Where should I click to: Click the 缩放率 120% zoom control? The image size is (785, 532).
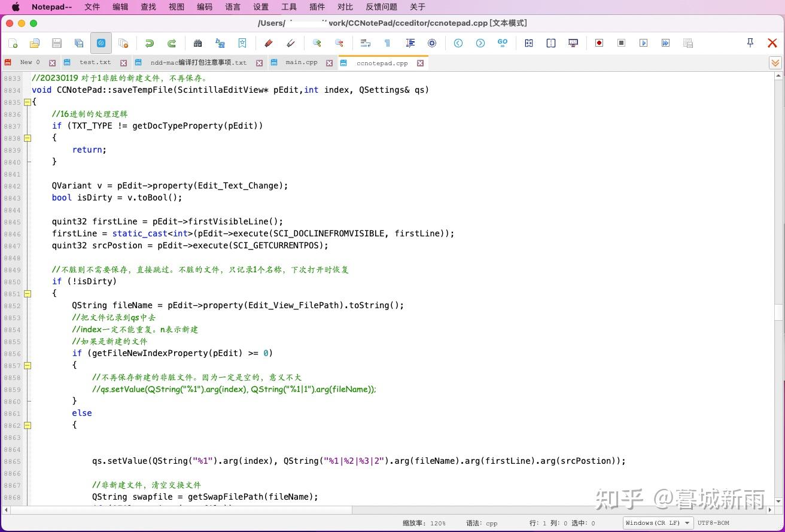point(425,522)
